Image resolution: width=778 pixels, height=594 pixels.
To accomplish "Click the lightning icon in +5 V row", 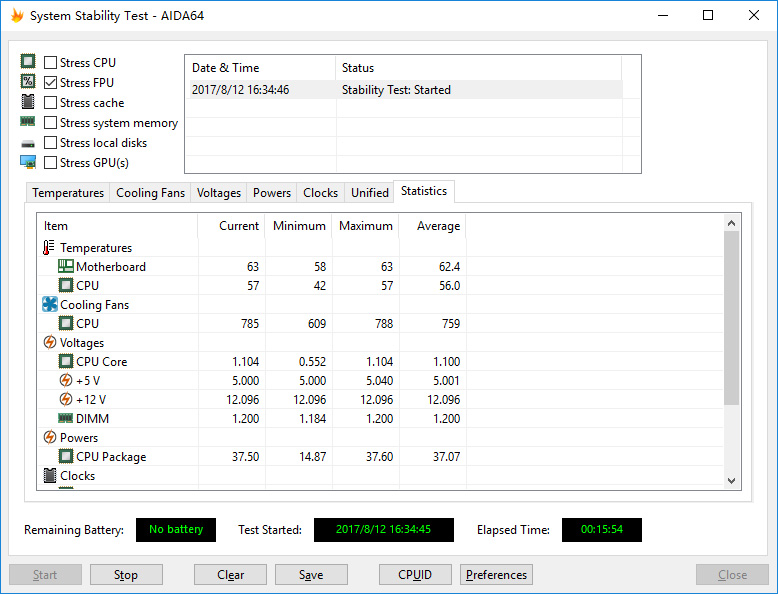I will (65, 380).
